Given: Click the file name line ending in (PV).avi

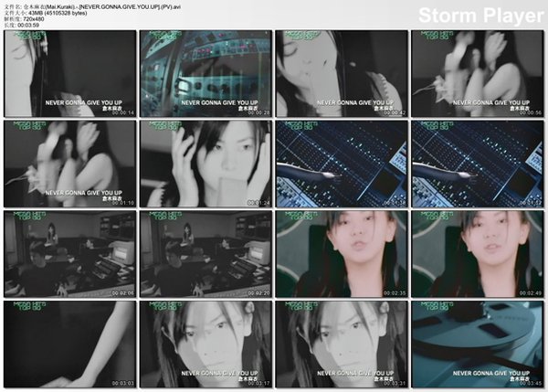Looking at the screenshot, I should (92, 6).
